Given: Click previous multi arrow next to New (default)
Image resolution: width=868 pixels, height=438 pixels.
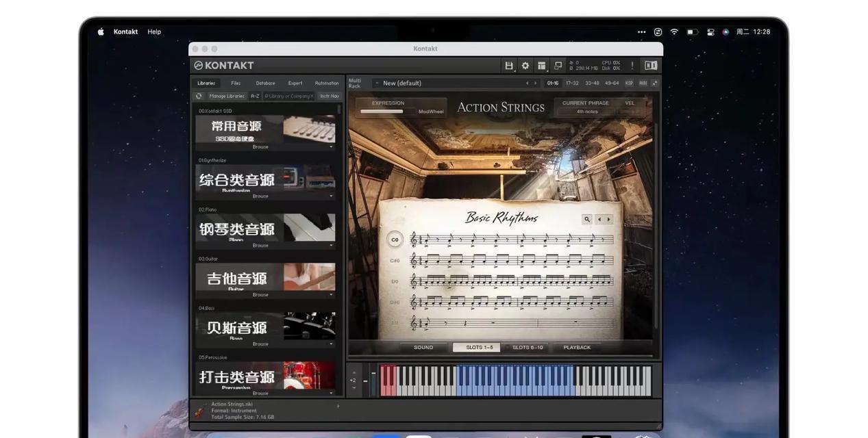Looking at the screenshot, I should (527, 83).
